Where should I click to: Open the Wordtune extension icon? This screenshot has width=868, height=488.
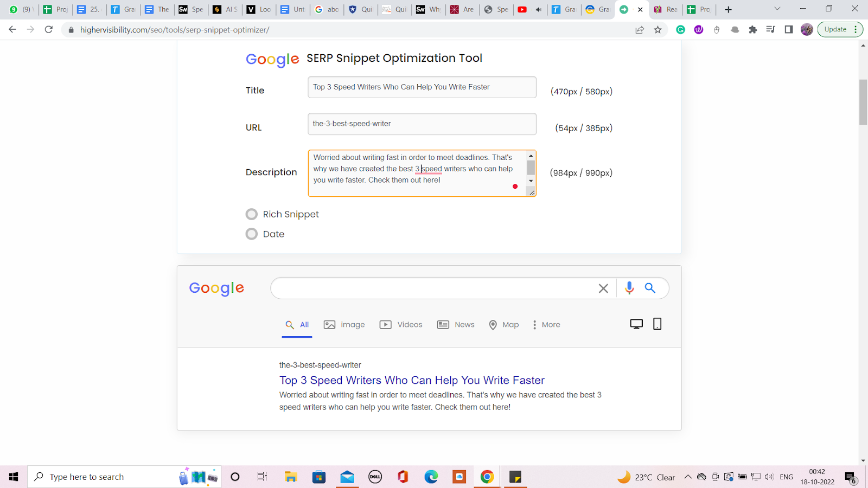698,29
